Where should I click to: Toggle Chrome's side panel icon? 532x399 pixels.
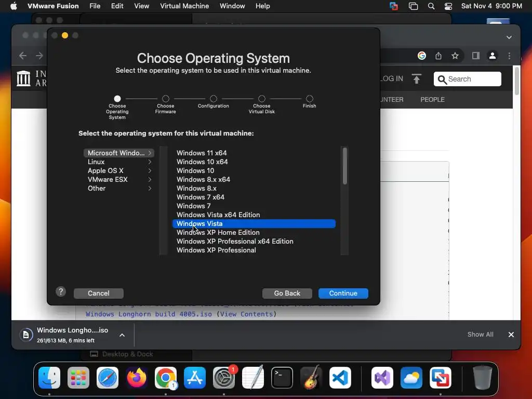coord(476,56)
